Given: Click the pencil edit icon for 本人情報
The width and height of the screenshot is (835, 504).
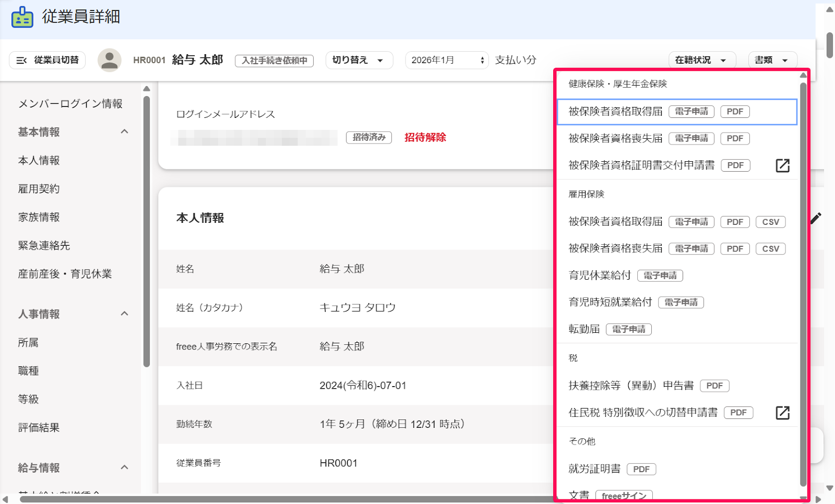Looking at the screenshot, I should pyautogui.click(x=816, y=218).
